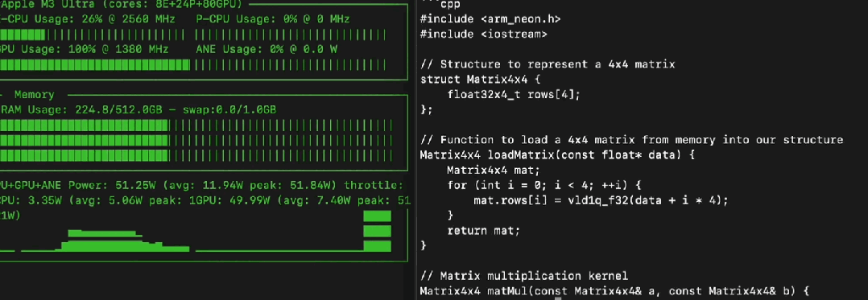Screen dimensions: 868x300
Task: Click the matMul function signature line
Action: [x=615, y=290]
